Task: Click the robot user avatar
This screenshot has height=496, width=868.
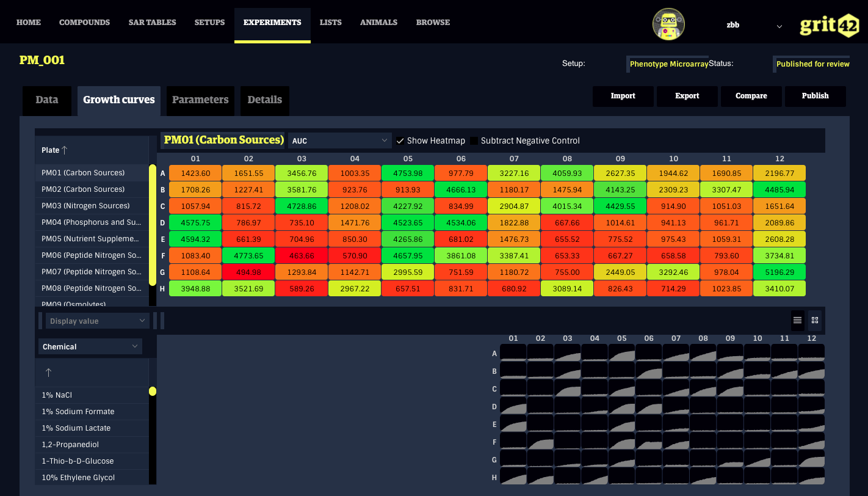Action: (x=668, y=24)
